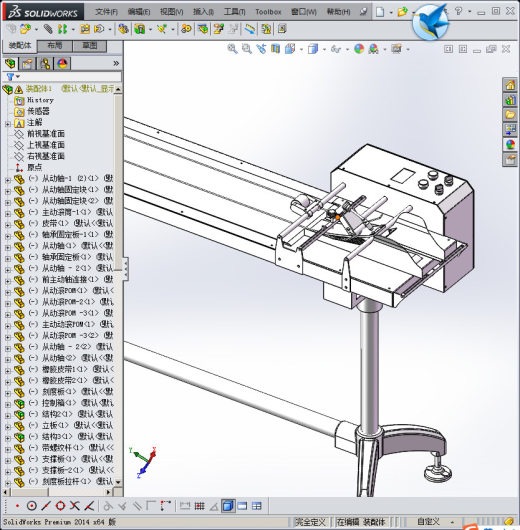Toggle the four-view viewport layout button

click(257, 506)
